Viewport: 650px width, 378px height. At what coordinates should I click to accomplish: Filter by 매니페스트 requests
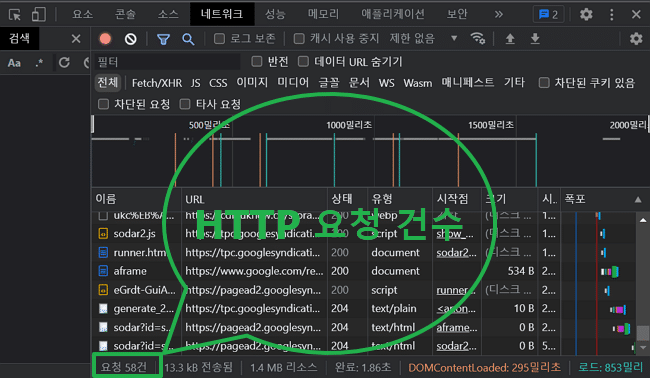point(468,82)
